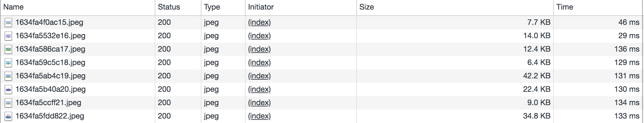Select the file icon beside 1634fa586ca17.jpeg
Viewport: 644px width, 123px height.
[8, 49]
